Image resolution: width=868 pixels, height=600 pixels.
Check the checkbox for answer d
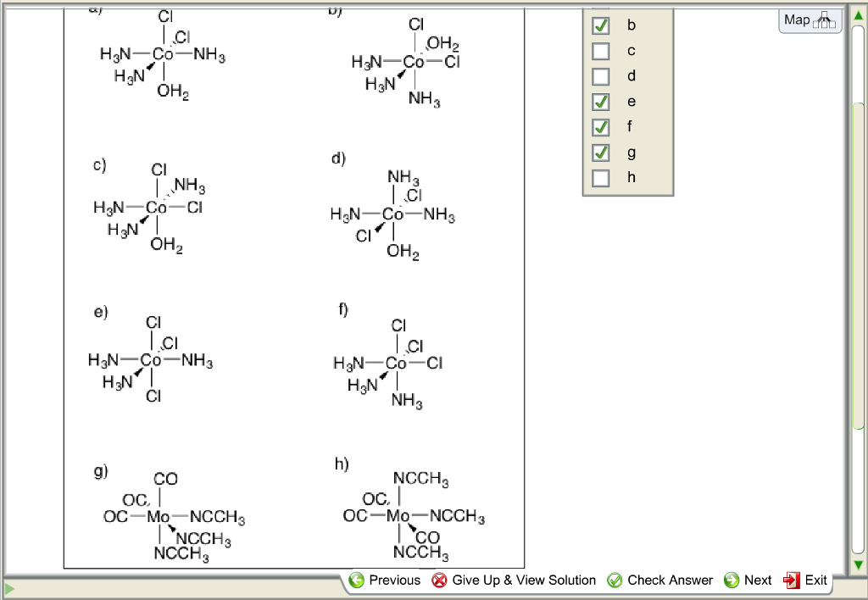(600, 76)
